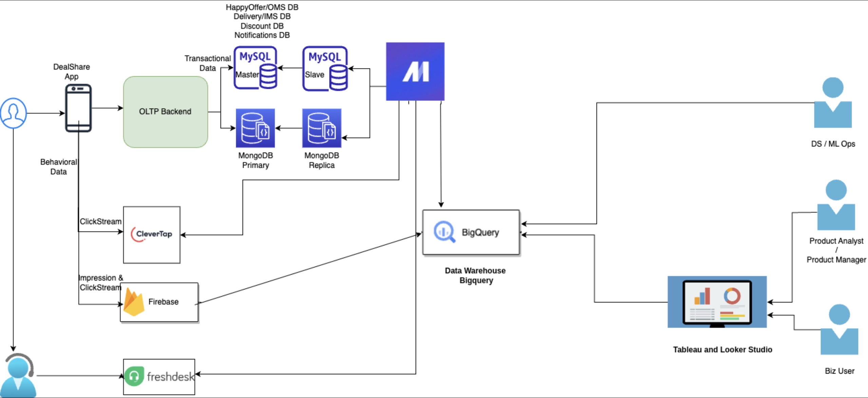Image resolution: width=868 pixels, height=398 pixels.
Task: Click the 'ClickStream' label above CleverTap
Action: [100, 221]
